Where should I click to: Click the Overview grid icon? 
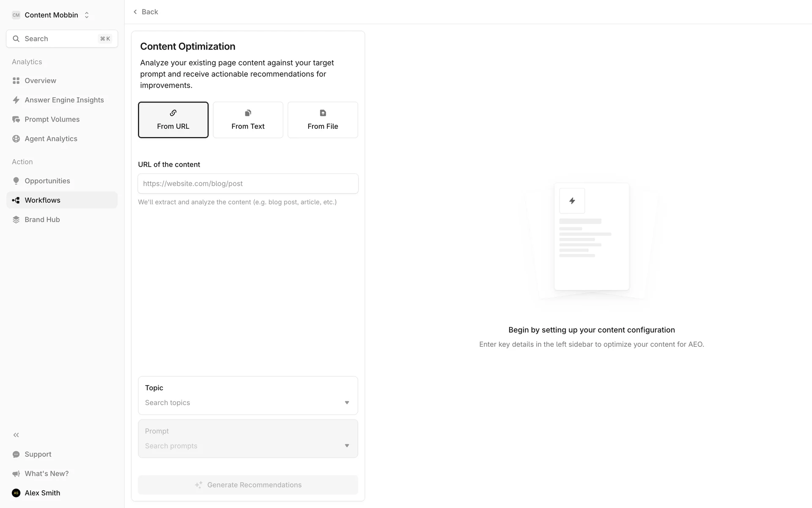(x=16, y=80)
